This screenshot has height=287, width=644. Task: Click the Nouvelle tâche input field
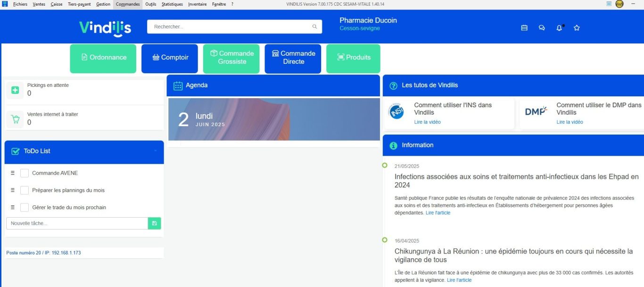[77, 223]
